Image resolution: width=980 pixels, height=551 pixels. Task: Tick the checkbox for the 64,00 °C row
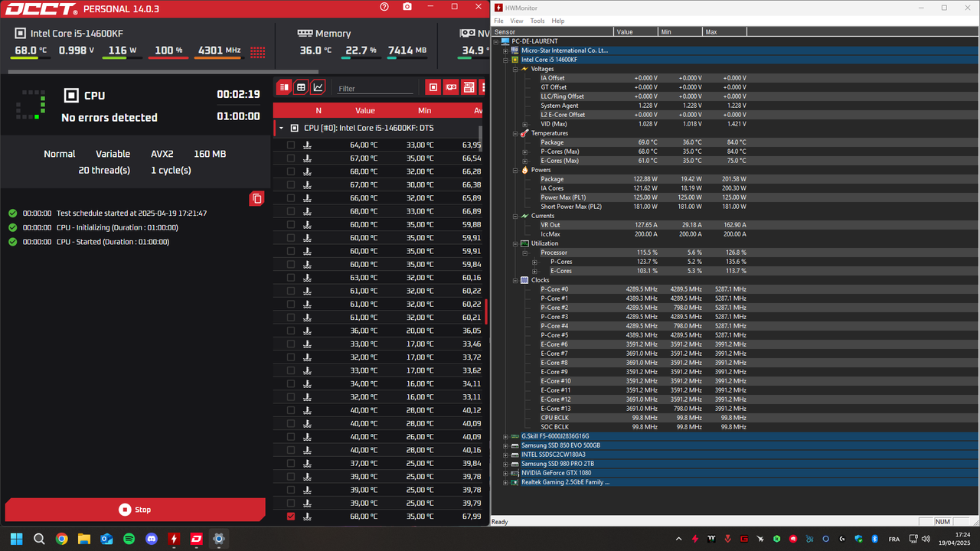tap(291, 145)
